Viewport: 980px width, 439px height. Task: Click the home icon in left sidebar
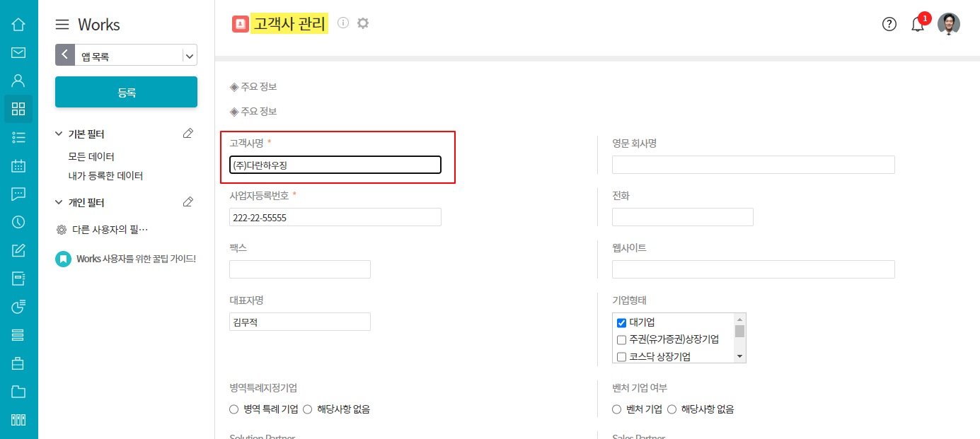(x=18, y=25)
